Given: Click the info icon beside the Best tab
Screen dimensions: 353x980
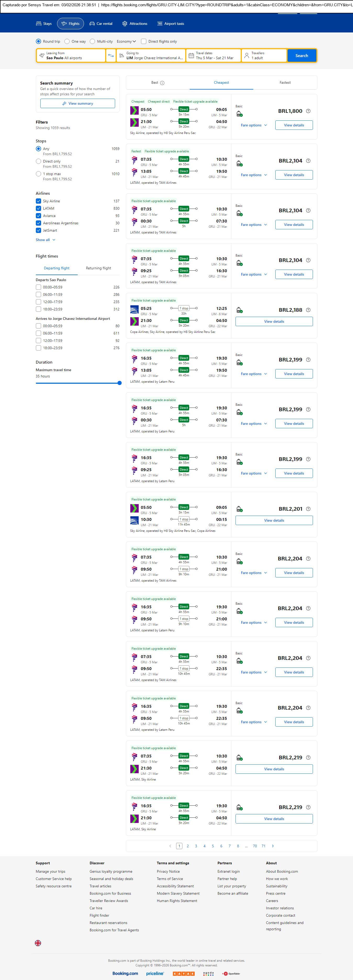Looking at the screenshot, I should (x=163, y=83).
